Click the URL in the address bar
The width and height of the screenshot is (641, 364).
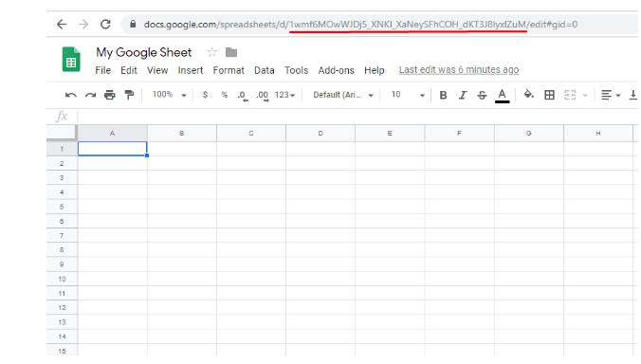(x=360, y=25)
